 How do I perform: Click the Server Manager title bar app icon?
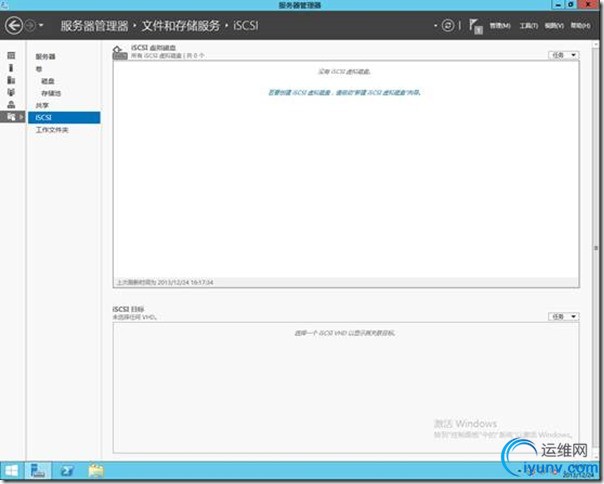coord(4,5)
